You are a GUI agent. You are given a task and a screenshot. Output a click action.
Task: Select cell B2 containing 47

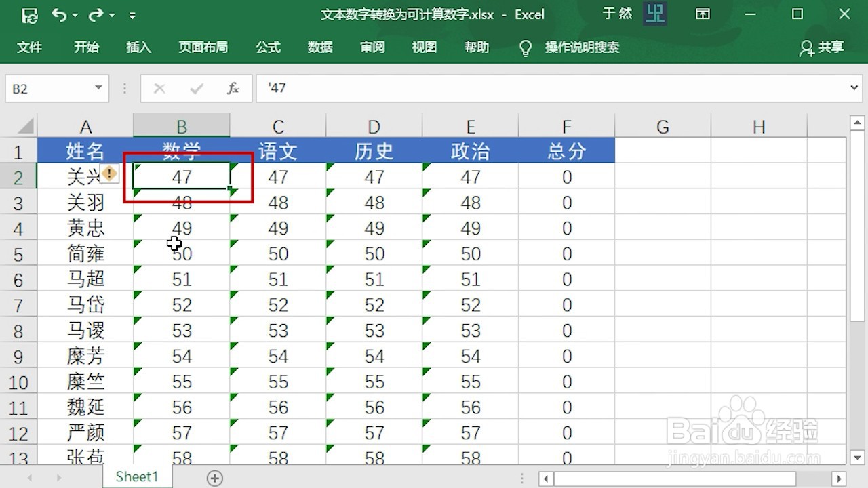pos(182,177)
